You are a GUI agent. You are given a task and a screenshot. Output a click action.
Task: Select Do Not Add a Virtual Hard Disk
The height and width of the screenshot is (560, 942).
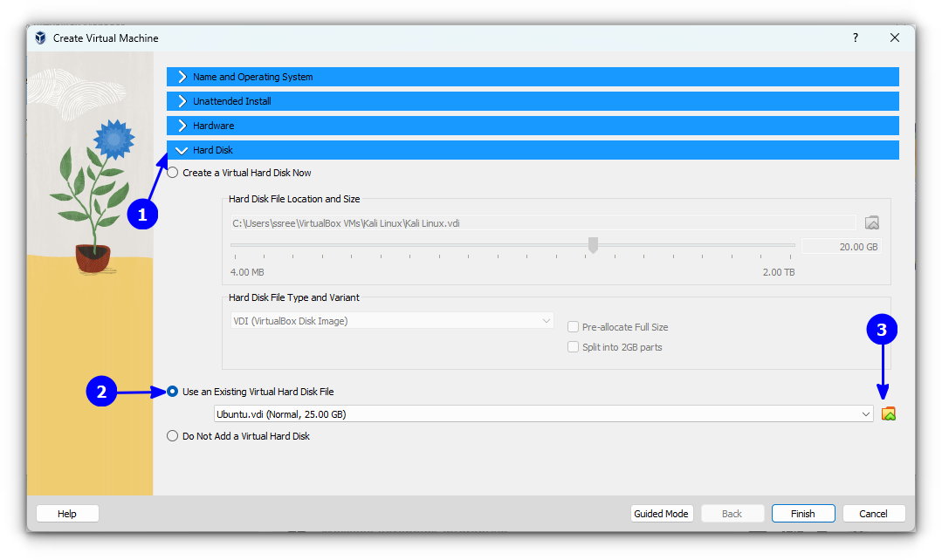point(172,434)
